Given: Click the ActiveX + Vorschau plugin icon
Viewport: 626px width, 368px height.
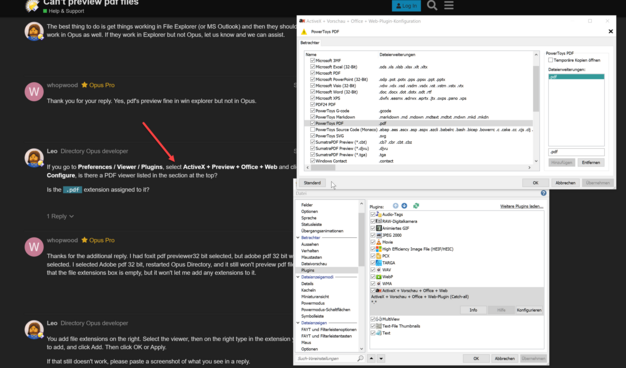Looking at the screenshot, I should click(x=379, y=291).
